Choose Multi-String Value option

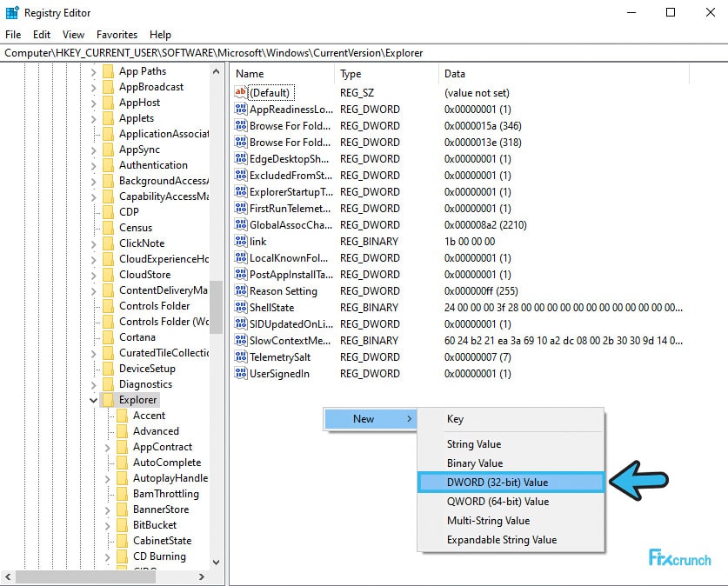[511, 521]
